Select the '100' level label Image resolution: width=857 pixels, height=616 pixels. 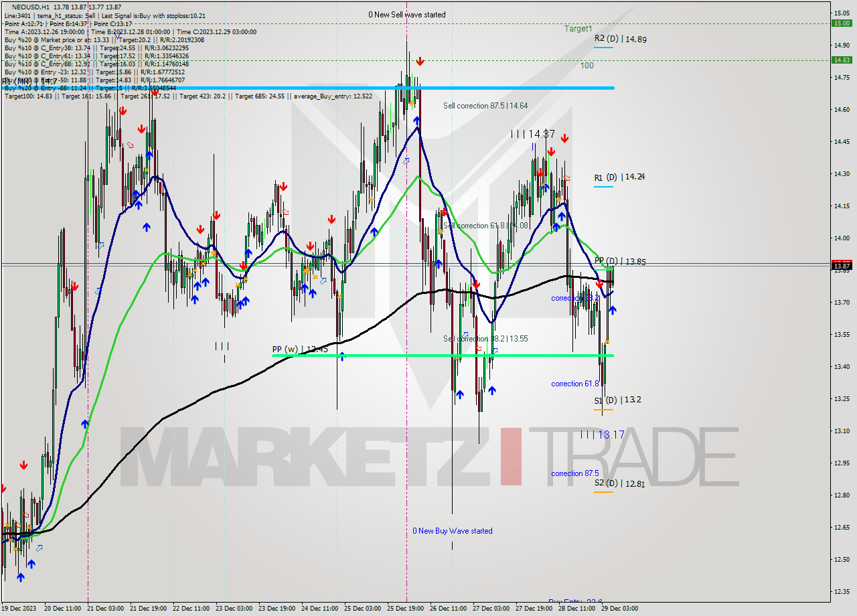tap(587, 65)
